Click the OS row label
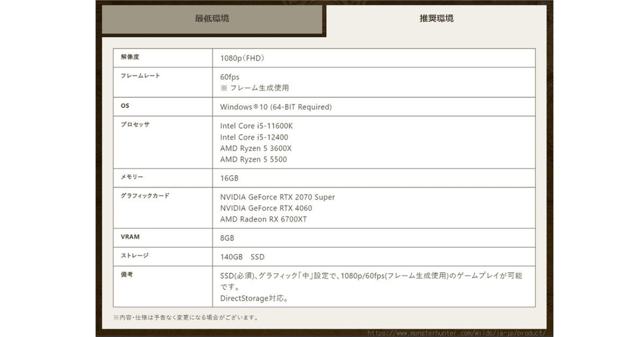The width and height of the screenshot is (644, 337). pyautogui.click(x=125, y=106)
